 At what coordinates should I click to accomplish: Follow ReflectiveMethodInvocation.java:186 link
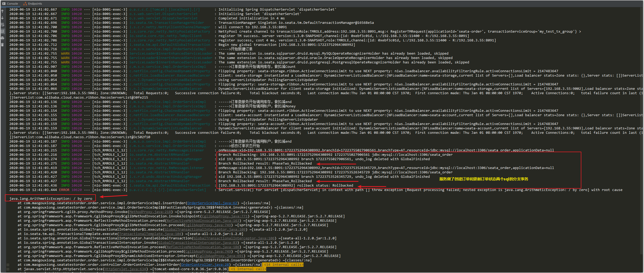[x=203, y=247]
